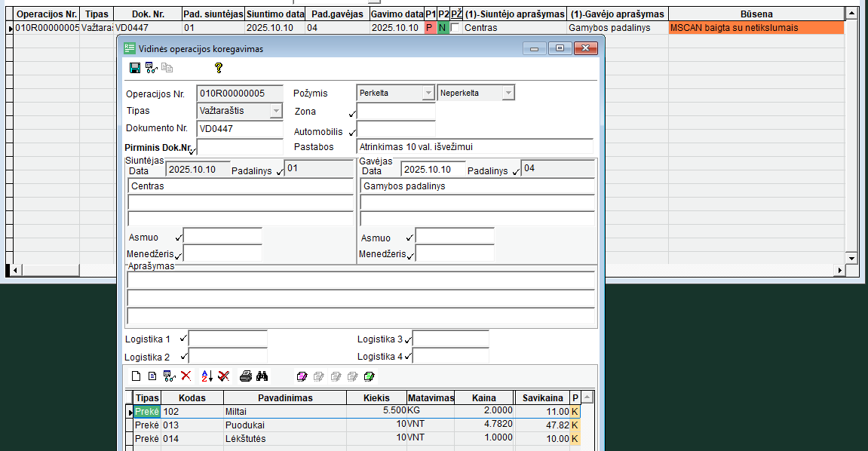Screen dimensions: 868x451
Task: Open the Tipas dropdown showing Važtaraštis
Action: pyautogui.click(x=276, y=111)
